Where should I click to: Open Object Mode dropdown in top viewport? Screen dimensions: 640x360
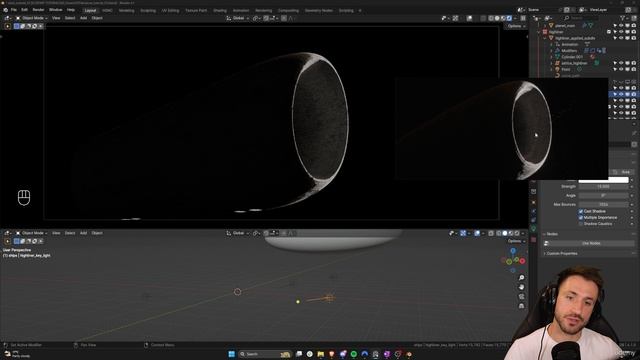pyautogui.click(x=31, y=18)
